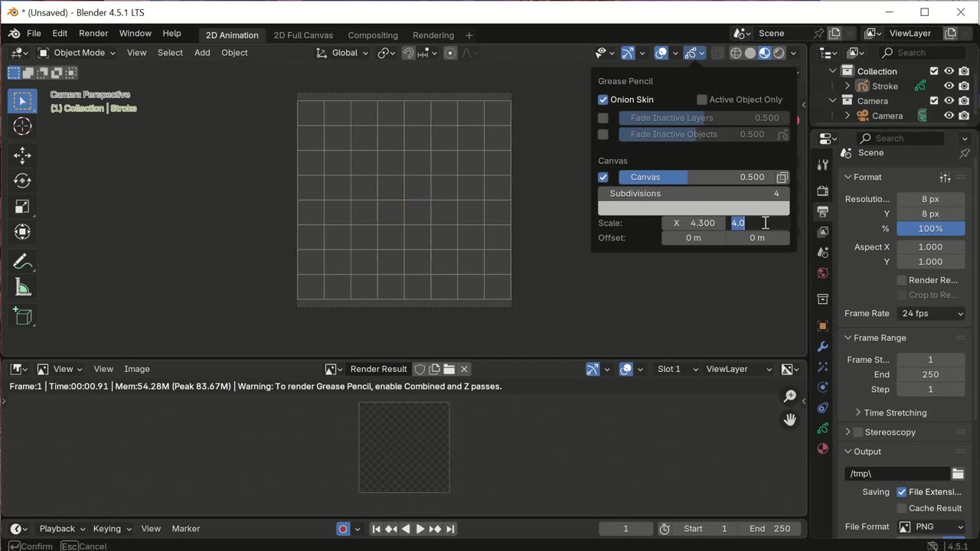Click the zoom magnifier in image editor

[789, 396]
